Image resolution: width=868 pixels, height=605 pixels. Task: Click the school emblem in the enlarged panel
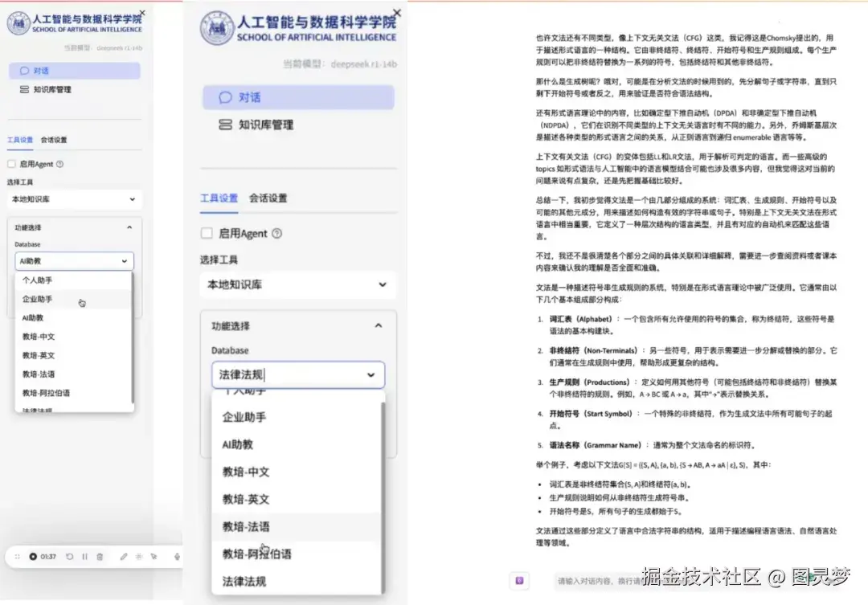[217, 27]
